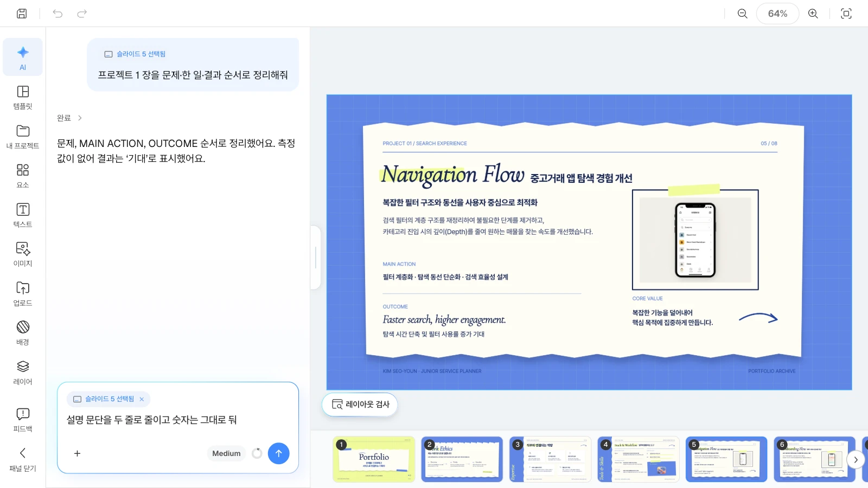Open the 템플릿 templates panel

[x=23, y=98]
